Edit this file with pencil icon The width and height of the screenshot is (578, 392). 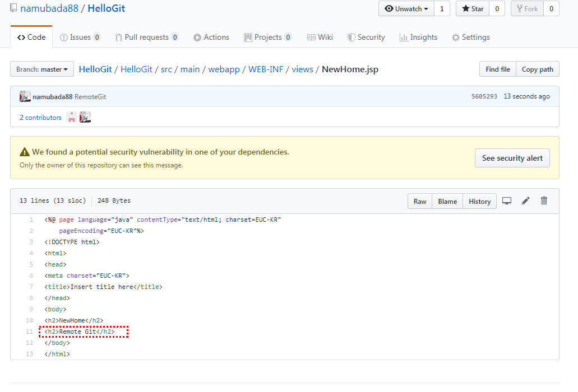[x=526, y=200]
